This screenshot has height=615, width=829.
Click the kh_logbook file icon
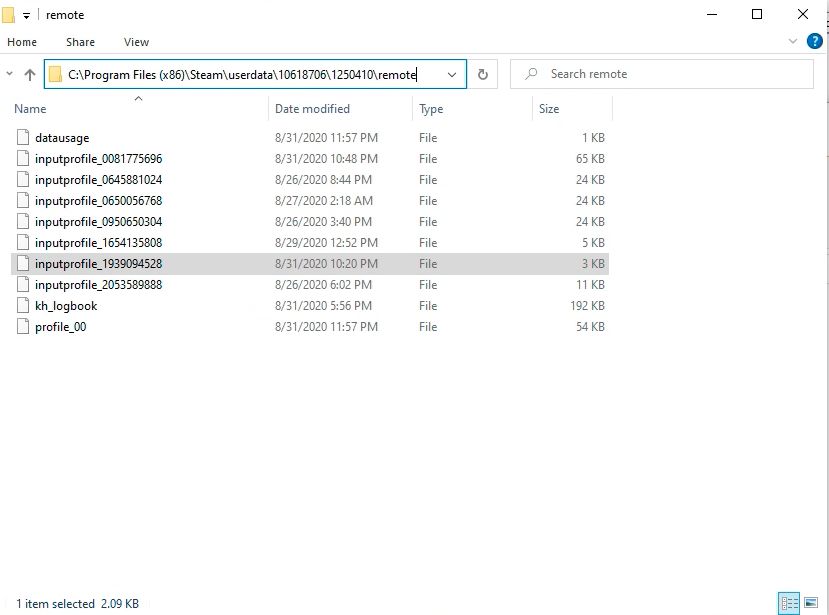pos(23,305)
